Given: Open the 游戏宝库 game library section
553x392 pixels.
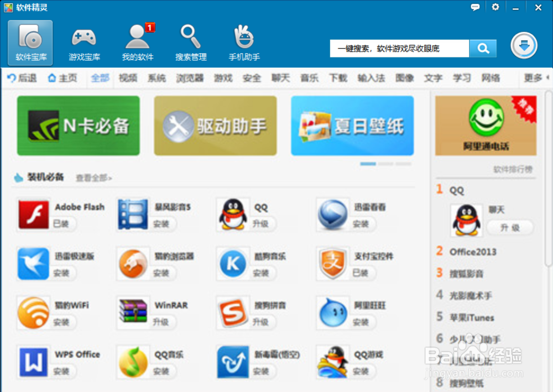Looking at the screenshot, I should [x=84, y=43].
